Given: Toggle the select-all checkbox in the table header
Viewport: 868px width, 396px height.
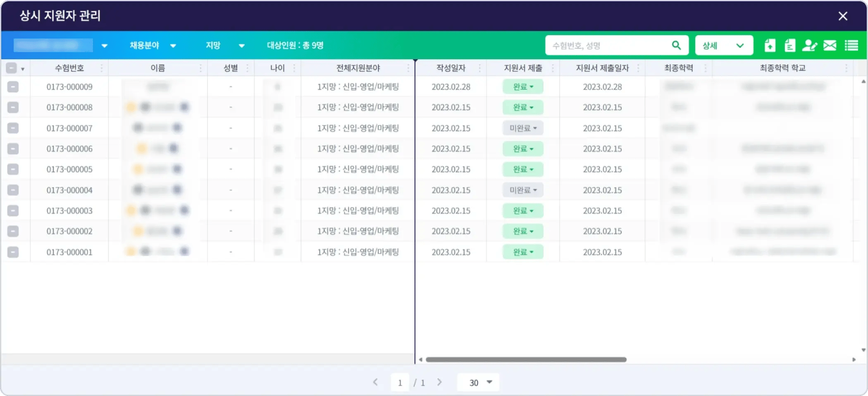Looking at the screenshot, I should pos(12,67).
